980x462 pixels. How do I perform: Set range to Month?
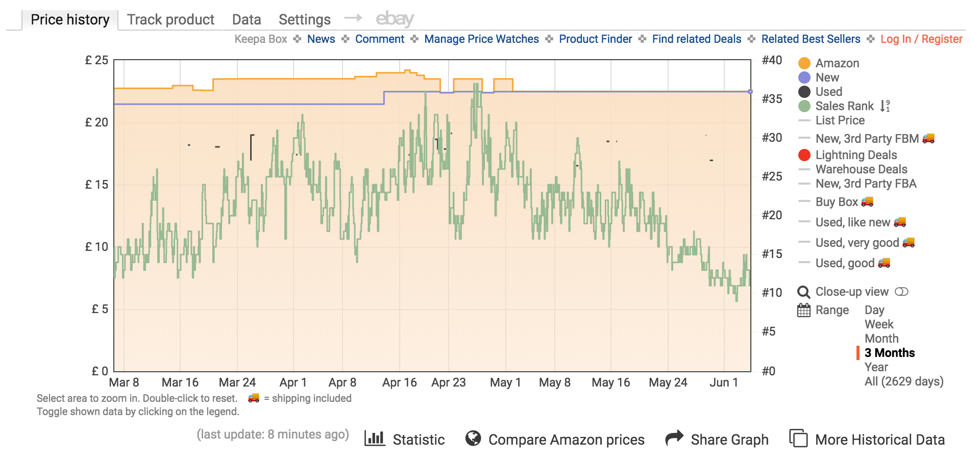tap(881, 339)
